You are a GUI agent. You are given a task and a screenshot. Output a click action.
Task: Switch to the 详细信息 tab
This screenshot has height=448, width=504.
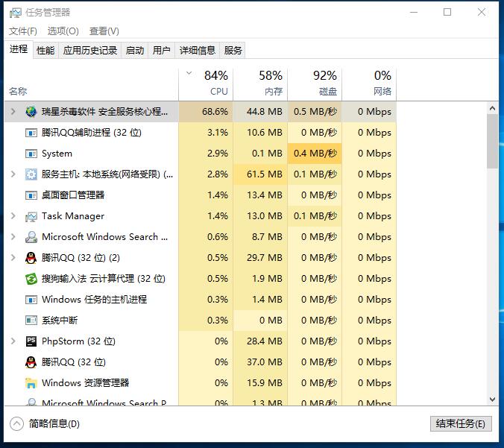tap(198, 51)
